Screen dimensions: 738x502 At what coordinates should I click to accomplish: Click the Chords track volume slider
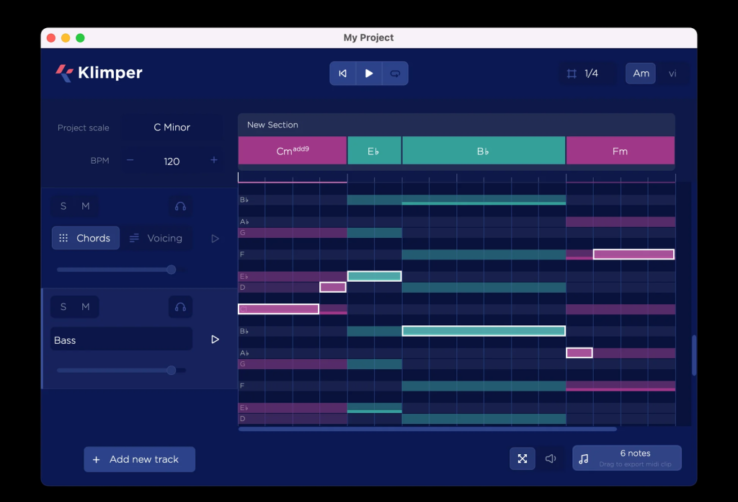point(115,269)
